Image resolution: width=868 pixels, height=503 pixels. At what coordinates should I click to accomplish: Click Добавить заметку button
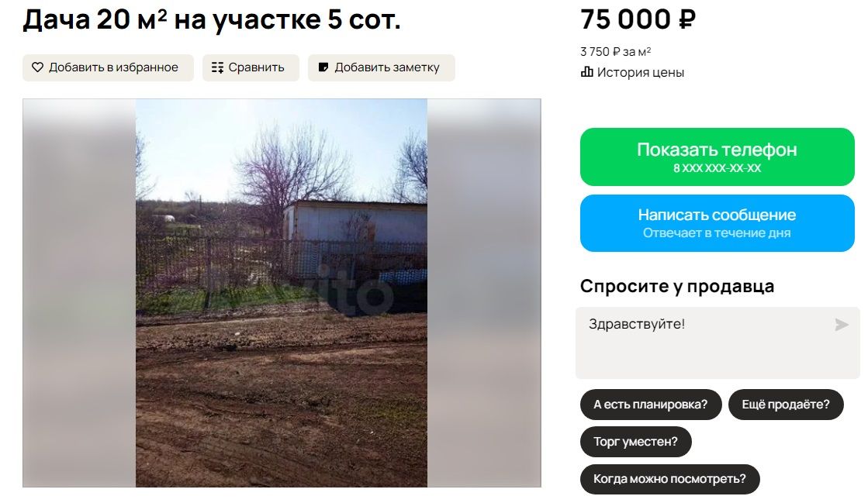(382, 67)
